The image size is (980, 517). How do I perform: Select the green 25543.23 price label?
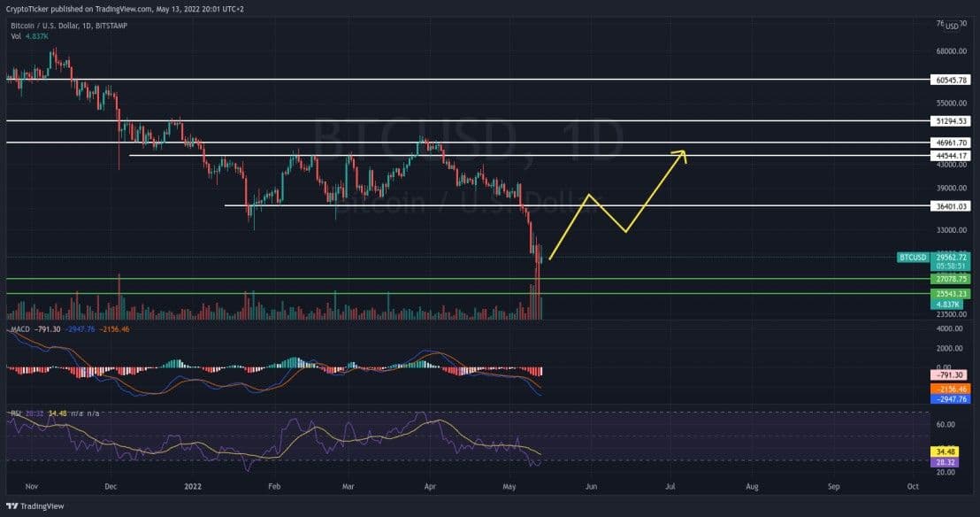[952, 293]
